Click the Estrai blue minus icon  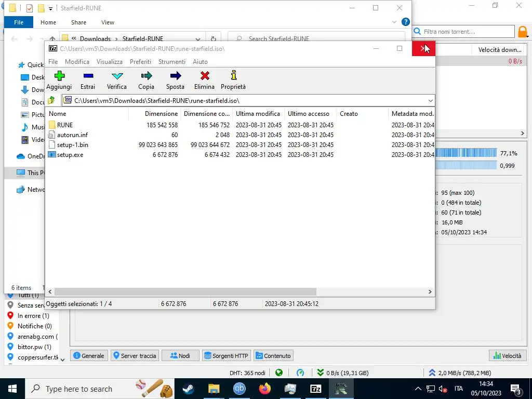click(88, 76)
